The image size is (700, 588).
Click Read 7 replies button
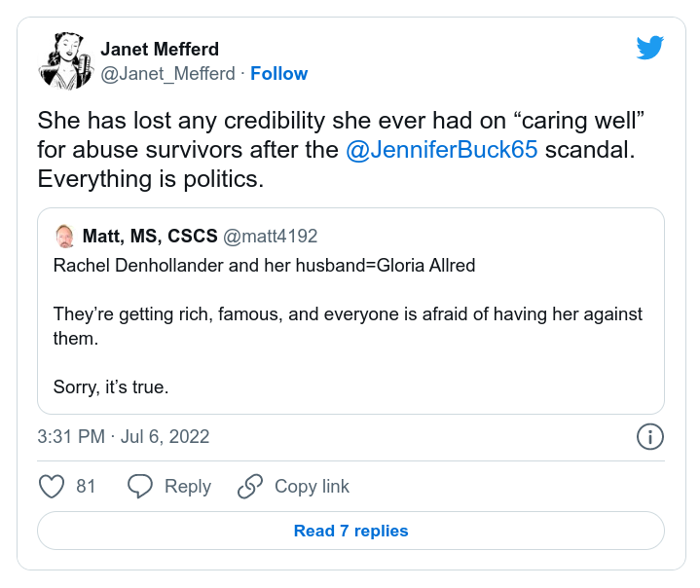[x=350, y=531]
